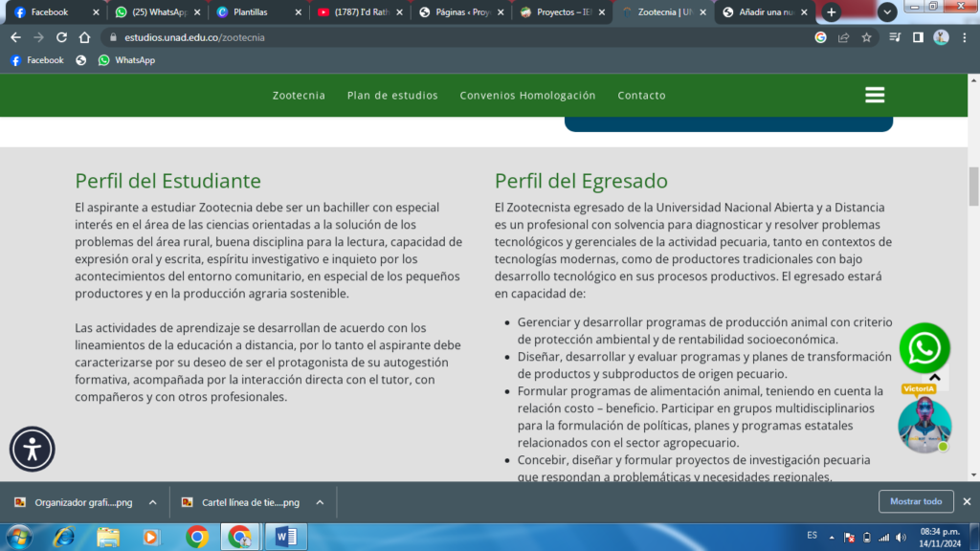Viewport: 980px width, 551px height.
Task: Expand options for Organizador grafi....png download
Action: (x=151, y=502)
